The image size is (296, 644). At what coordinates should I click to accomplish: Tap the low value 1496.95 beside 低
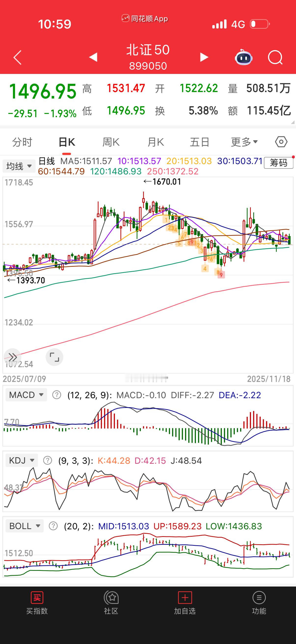[x=126, y=111]
